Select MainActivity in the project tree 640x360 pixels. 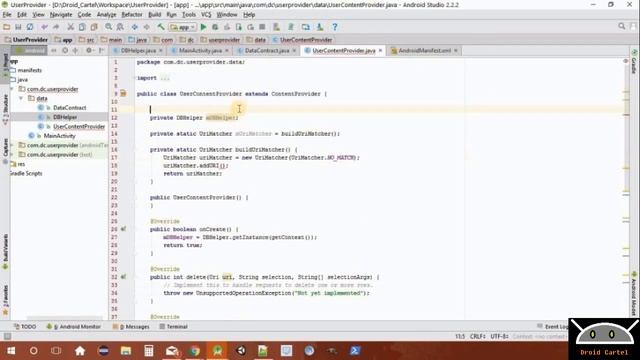pyautogui.click(x=60, y=136)
